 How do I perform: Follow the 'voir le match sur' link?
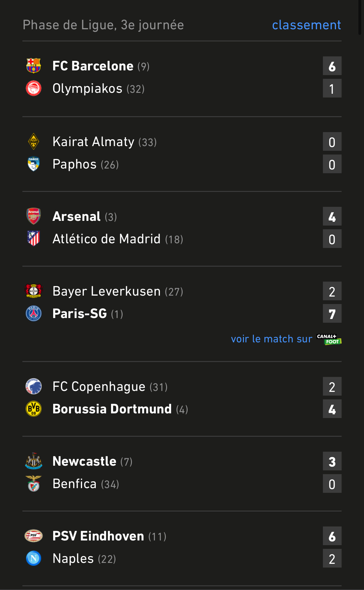point(271,339)
